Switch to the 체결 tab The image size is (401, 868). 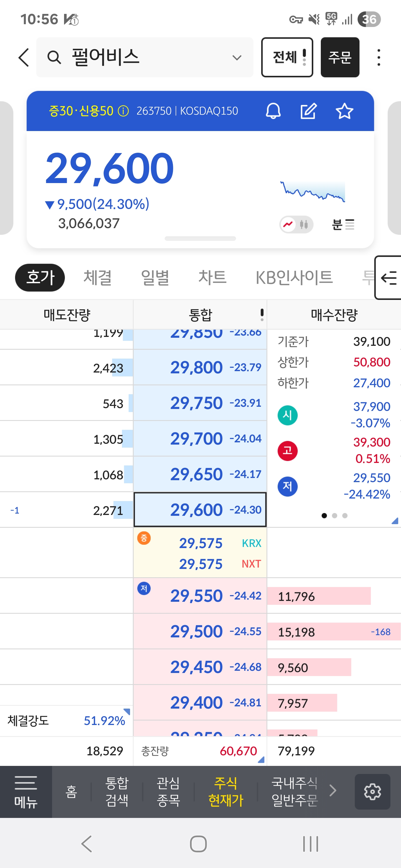coord(97,278)
